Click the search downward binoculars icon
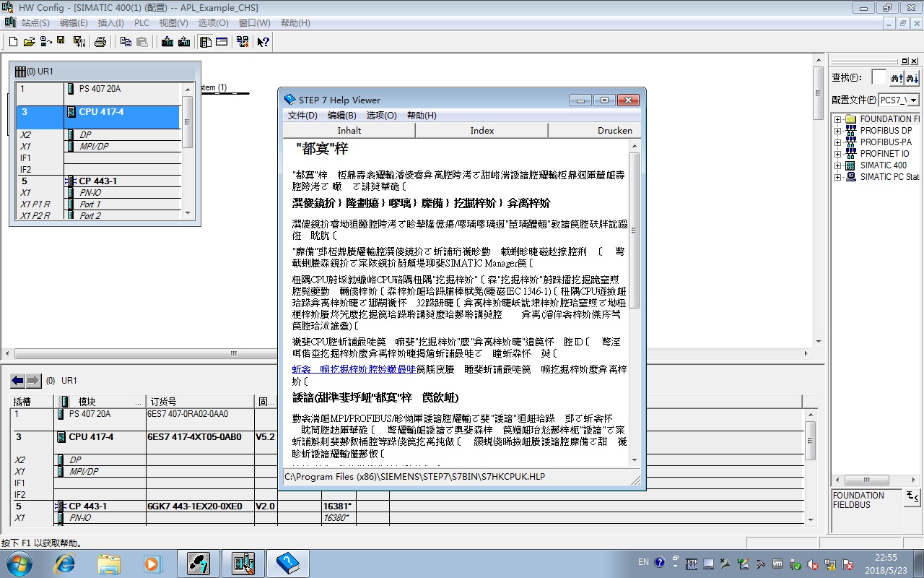Screen dimensions: 924x578 912,77
